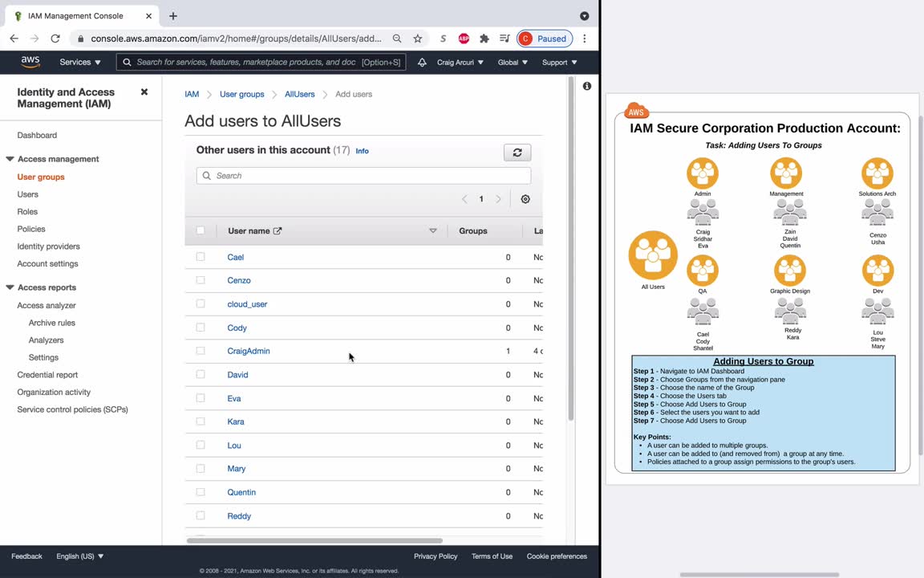This screenshot has width=924, height=578.
Task: Open the media playlist control icon
Action: [505, 39]
